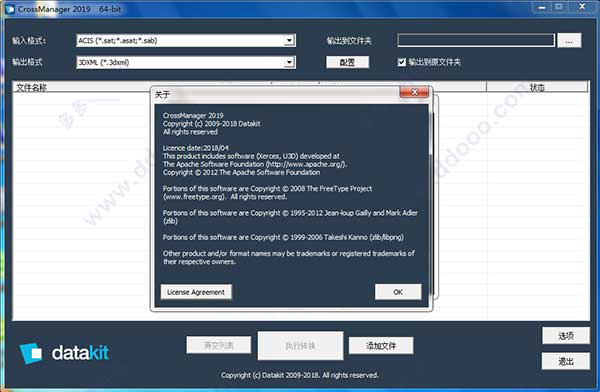600x392 pixels.
Task: Click the '(www.freetype.org)' text
Action: 194,197
